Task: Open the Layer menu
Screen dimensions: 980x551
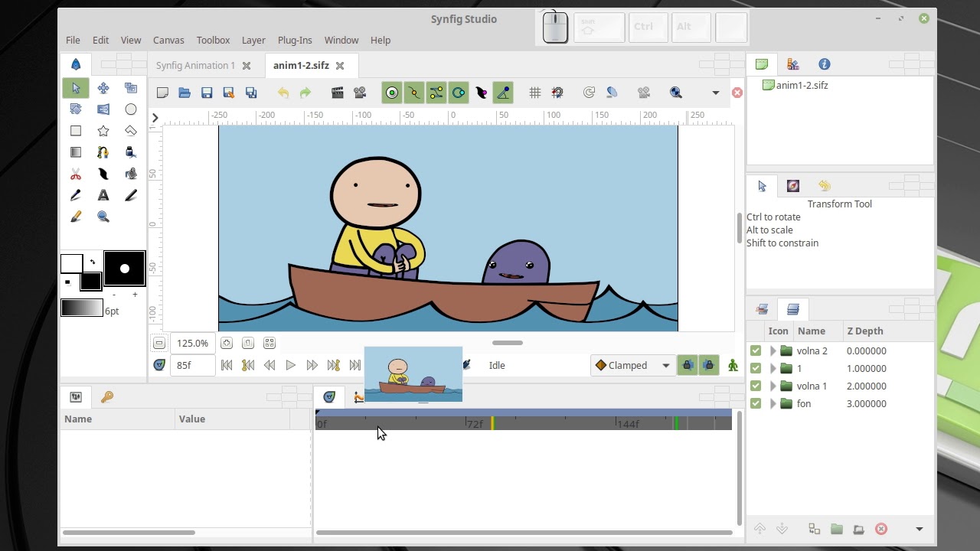Action: (x=253, y=40)
